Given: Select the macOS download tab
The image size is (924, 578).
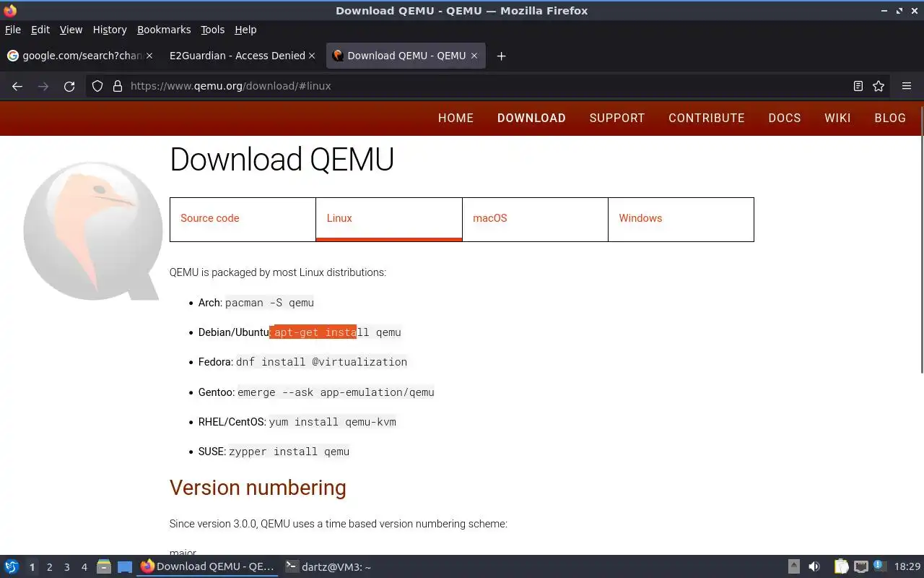Looking at the screenshot, I should point(535,219).
